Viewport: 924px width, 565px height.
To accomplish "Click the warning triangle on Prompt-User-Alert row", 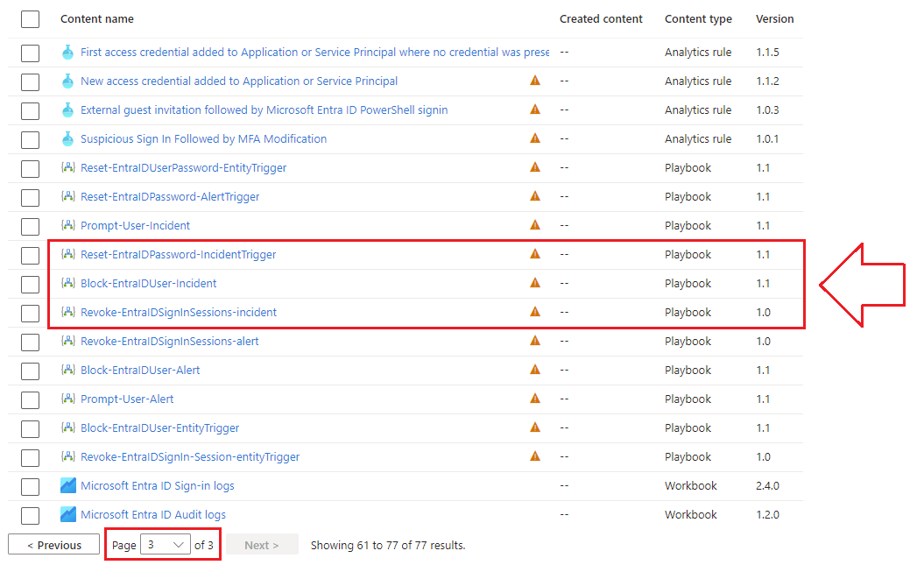I will point(535,399).
